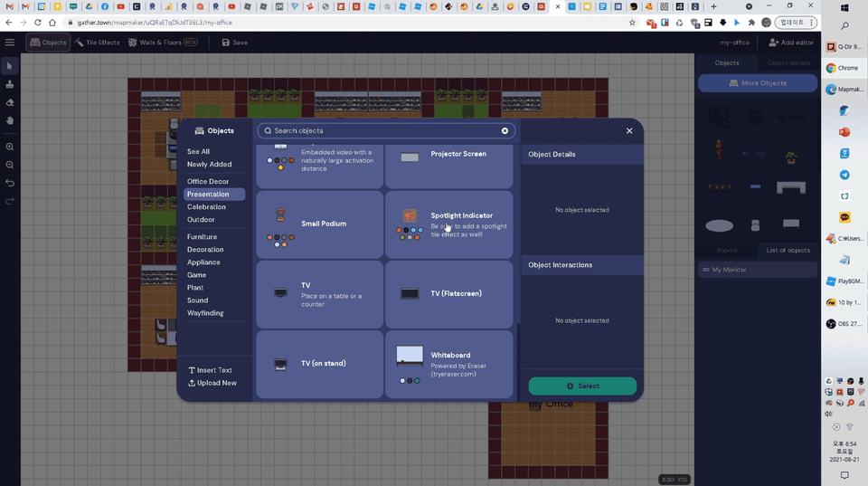Screen dimensions: 868x486
Task: Click the Windows Start button
Action: pos(844,8)
